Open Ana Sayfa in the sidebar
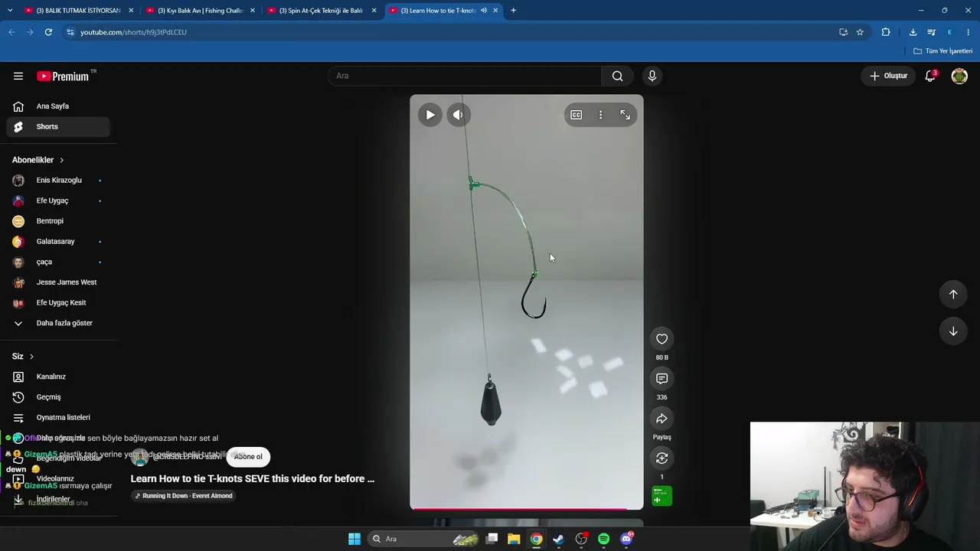This screenshot has height=551, width=980. pos(58,106)
